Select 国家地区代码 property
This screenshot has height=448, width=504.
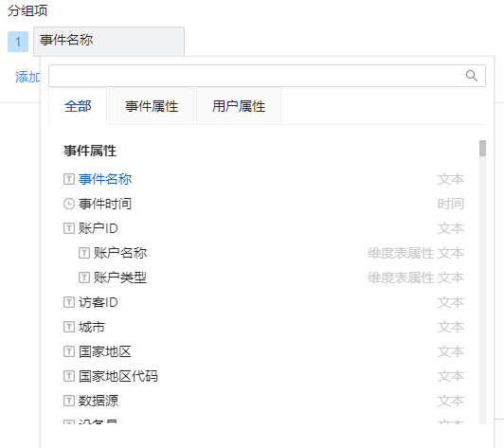click(264, 376)
